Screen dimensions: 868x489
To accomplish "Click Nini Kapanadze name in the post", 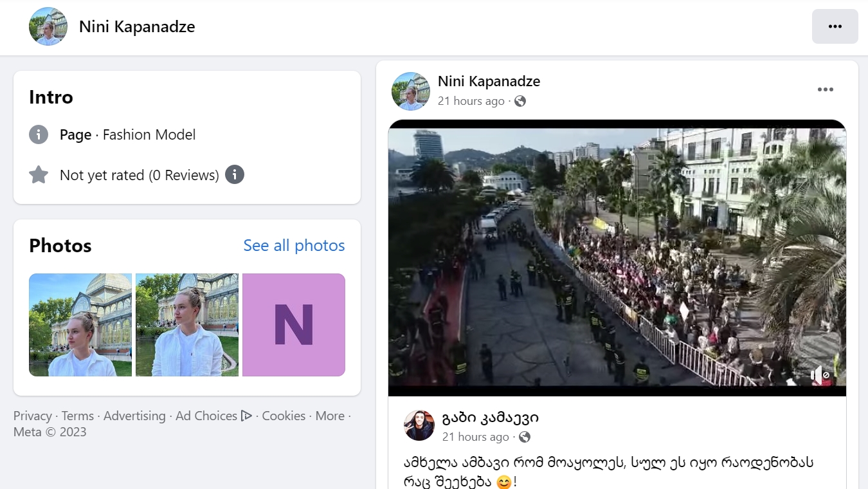I will 489,81.
